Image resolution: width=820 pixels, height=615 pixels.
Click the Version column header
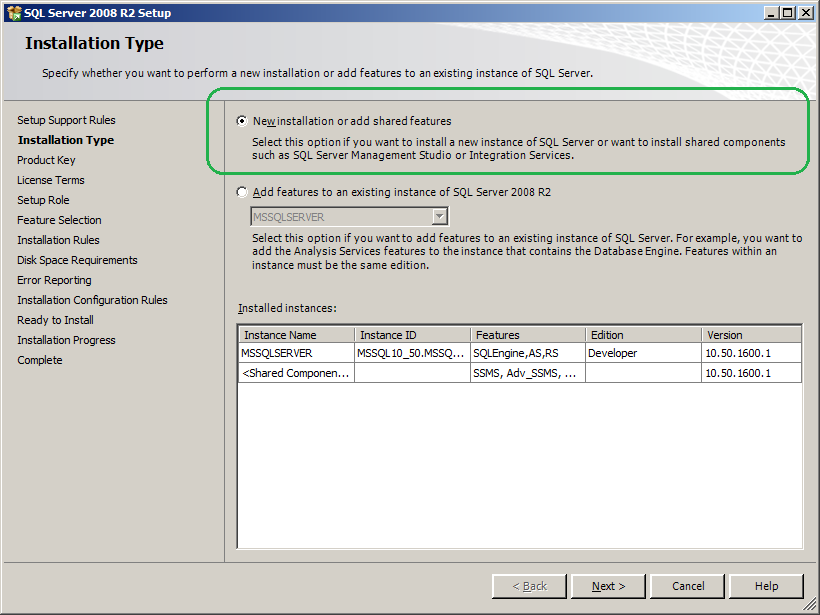pyautogui.click(x=751, y=335)
